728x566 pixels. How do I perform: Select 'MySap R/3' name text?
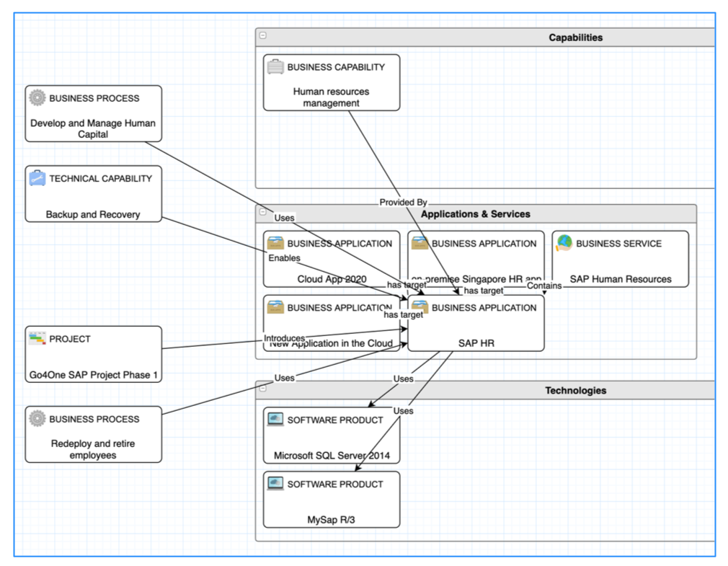coord(331,520)
